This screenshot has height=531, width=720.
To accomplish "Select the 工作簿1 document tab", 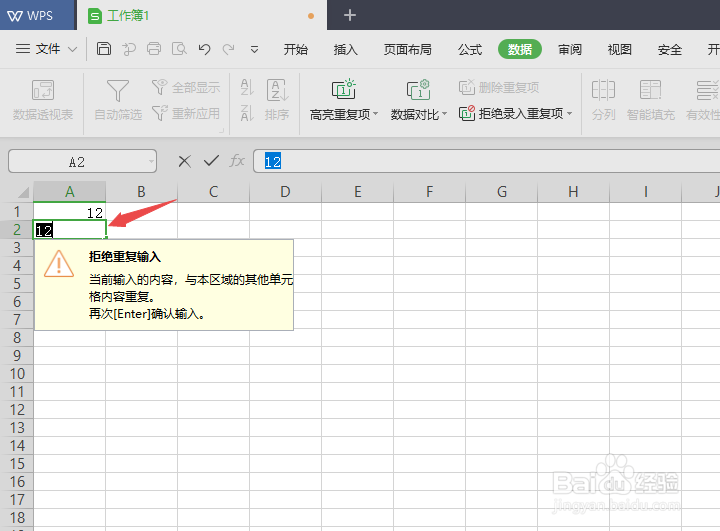I will pyautogui.click(x=202, y=16).
